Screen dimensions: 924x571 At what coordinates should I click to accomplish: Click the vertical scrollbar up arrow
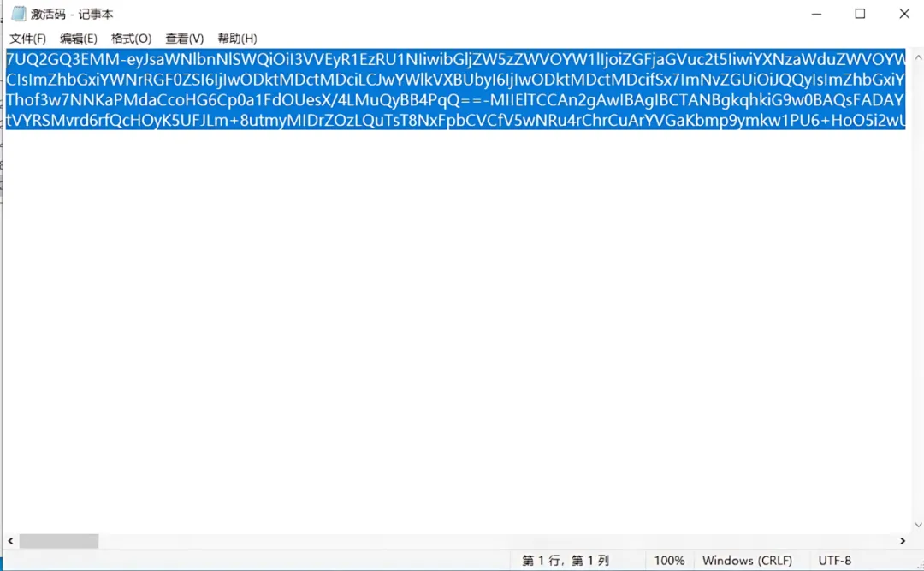(918, 57)
